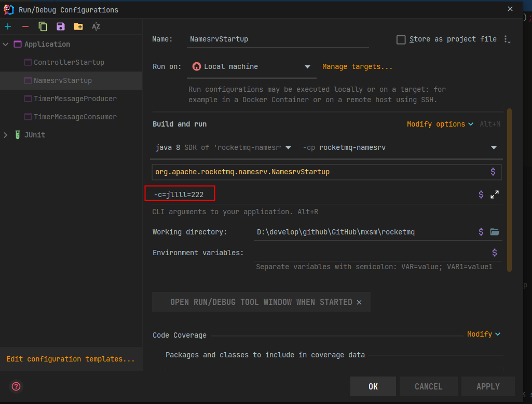Image resolution: width=532 pixels, height=404 pixels.
Task: Click the Cancel button
Action: [429, 386]
